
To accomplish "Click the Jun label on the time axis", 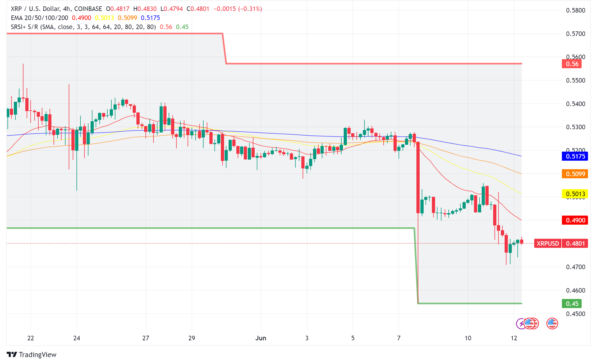I will point(261,338).
